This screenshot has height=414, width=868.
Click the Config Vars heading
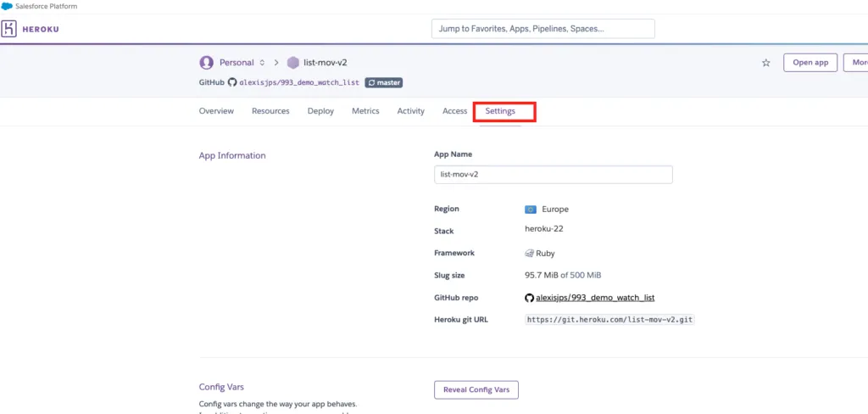221,387
